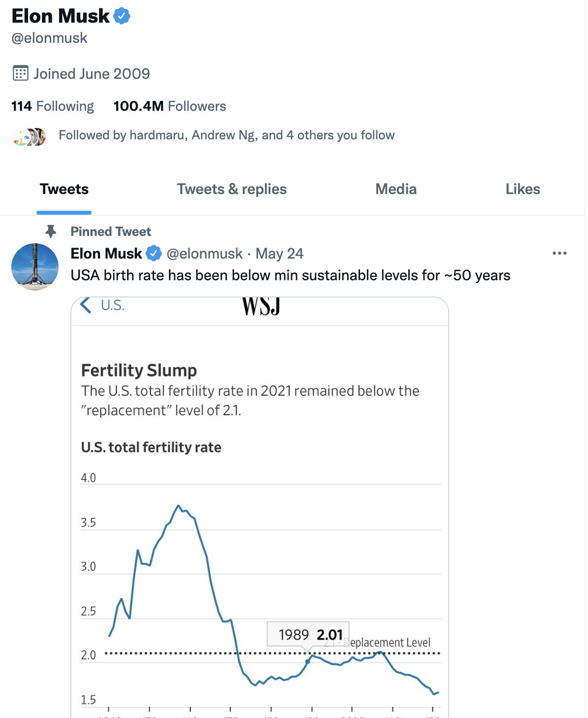Open the Likes tab
Screen dimensions: 588x718
click(523, 190)
